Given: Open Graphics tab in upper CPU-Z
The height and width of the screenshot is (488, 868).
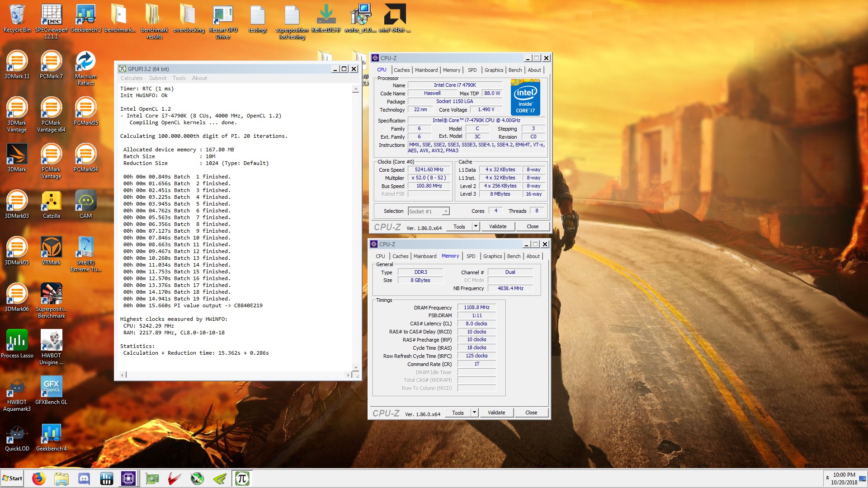Looking at the screenshot, I should pyautogui.click(x=494, y=70).
